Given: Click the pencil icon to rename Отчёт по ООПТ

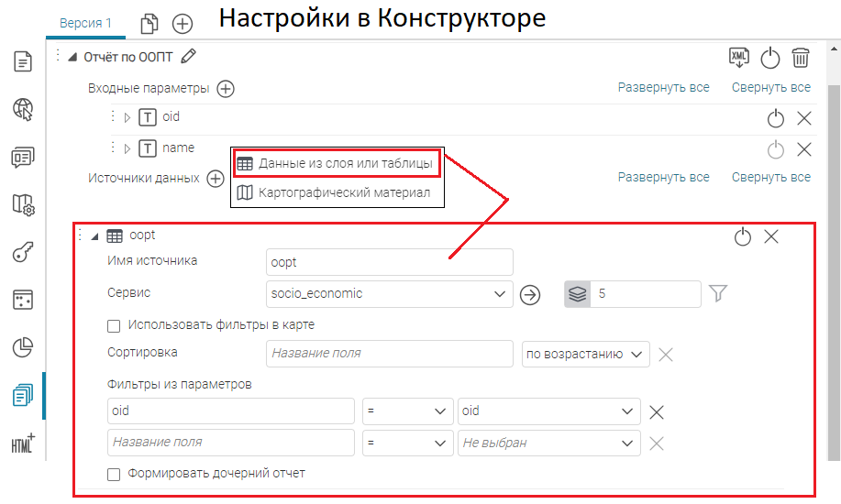Looking at the screenshot, I should tap(189, 57).
